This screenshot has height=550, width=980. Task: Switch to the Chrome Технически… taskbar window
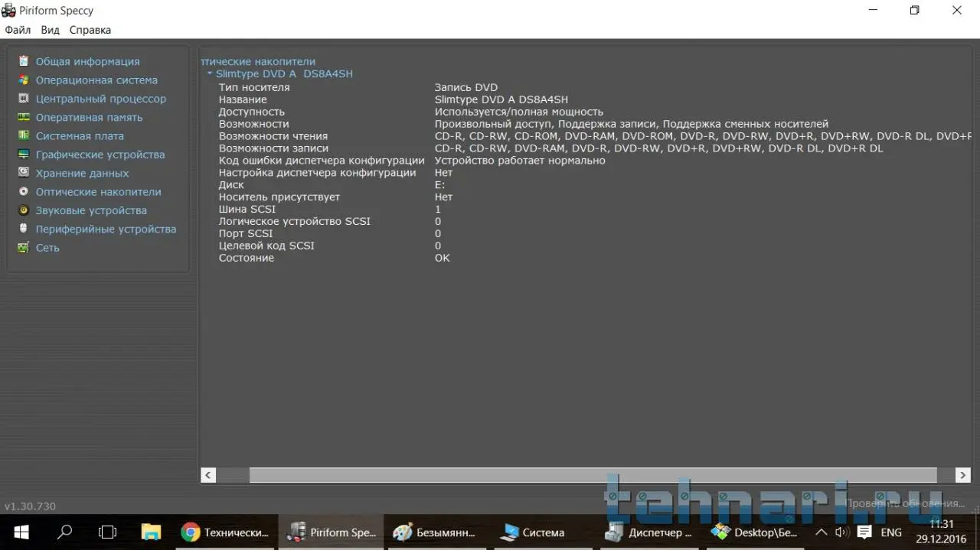point(225,532)
